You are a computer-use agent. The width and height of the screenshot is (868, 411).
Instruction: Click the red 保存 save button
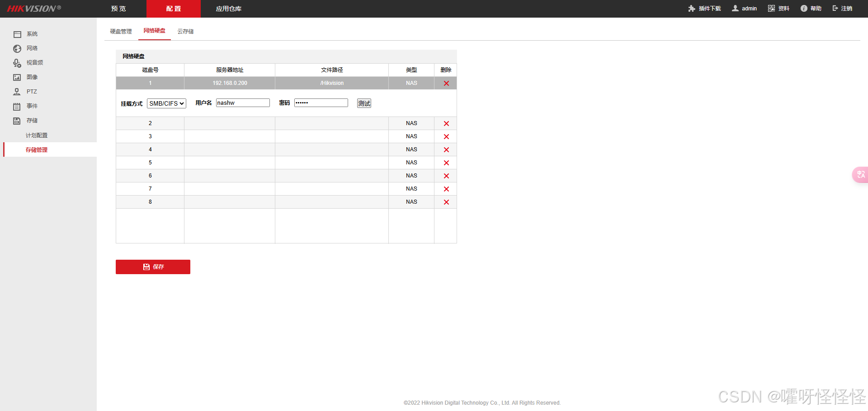(x=153, y=267)
